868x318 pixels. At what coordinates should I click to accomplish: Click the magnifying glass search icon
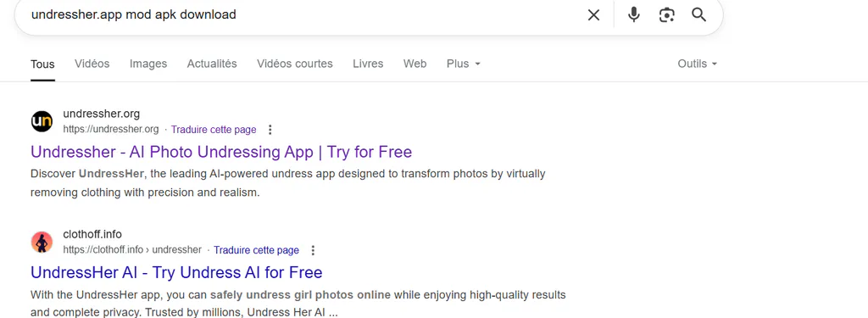pyautogui.click(x=699, y=15)
